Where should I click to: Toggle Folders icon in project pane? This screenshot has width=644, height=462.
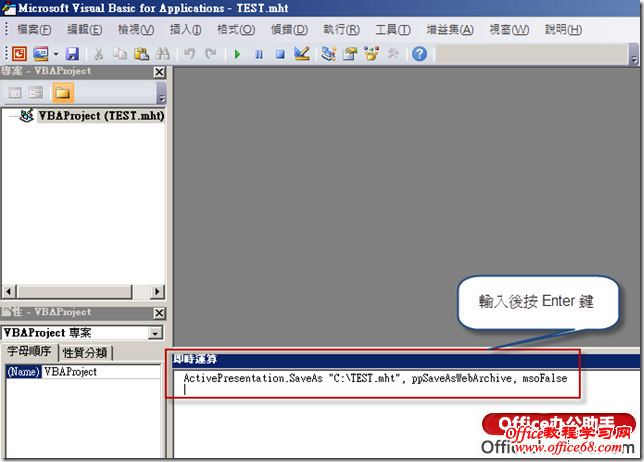click(x=63, y=93)
